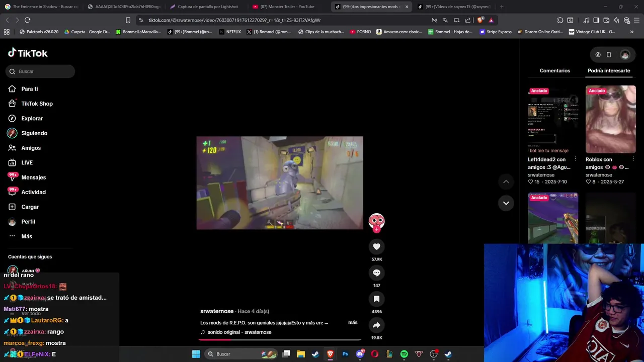Open the browser Extensions puzzle icon
The image size is (644, 362).
point(560,20)
